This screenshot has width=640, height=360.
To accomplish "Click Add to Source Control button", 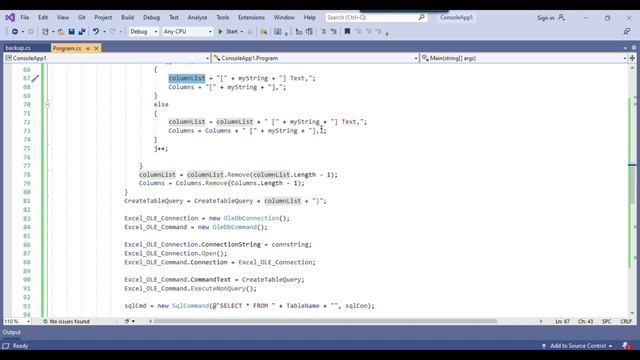I will [578, 346].
